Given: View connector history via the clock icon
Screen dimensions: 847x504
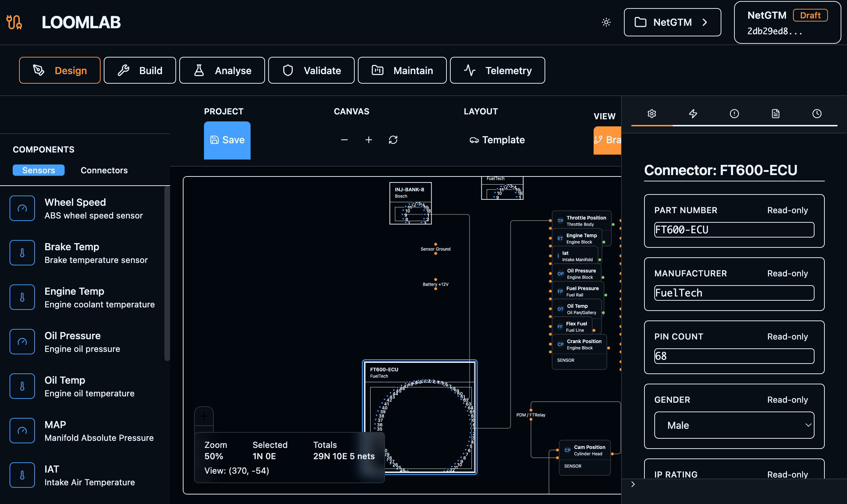Looking at the screenshot, I should point(817,114).
